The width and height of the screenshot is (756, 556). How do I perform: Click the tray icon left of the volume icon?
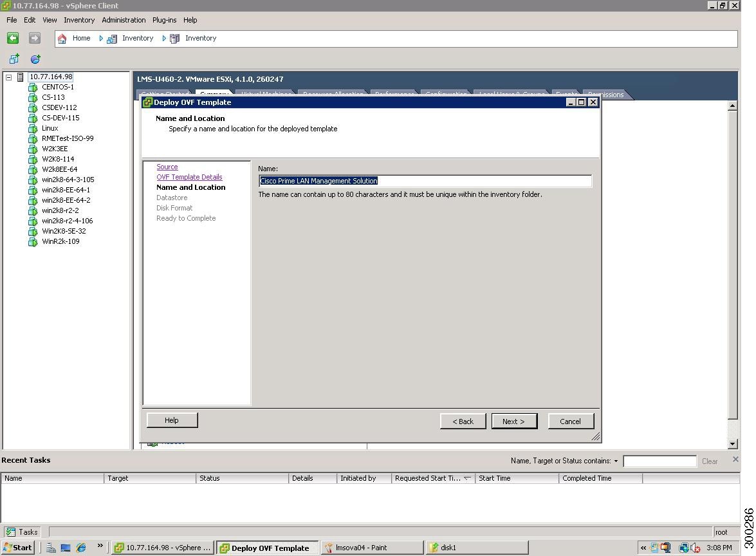(x=684, y=548)
